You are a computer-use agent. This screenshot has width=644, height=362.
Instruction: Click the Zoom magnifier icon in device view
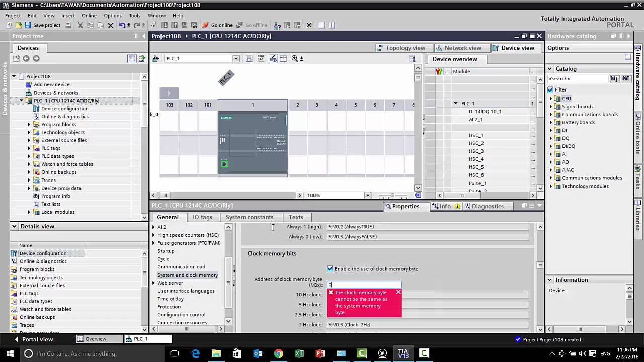point(295,59)
